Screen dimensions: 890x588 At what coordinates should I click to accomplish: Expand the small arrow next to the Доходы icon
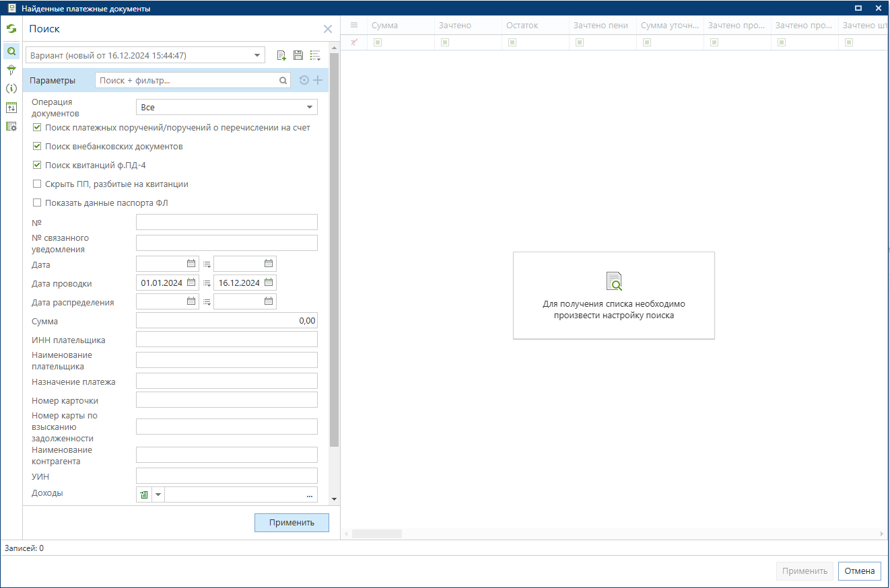[x=158, y=495]
